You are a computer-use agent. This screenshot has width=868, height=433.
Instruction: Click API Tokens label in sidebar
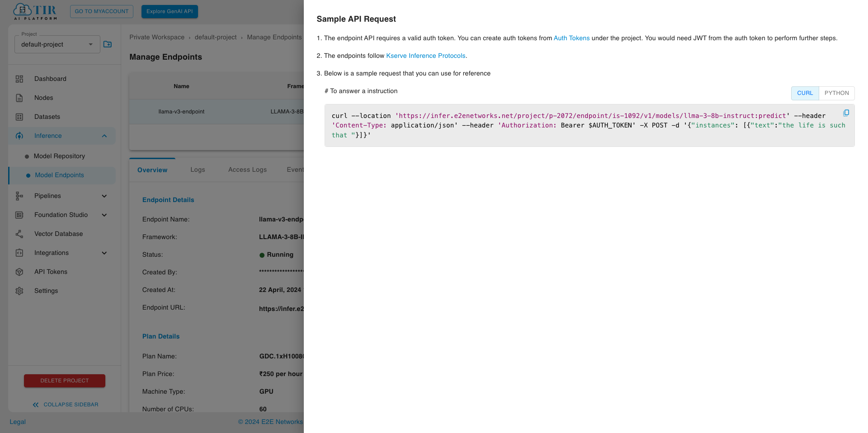[x=51, y=272]
